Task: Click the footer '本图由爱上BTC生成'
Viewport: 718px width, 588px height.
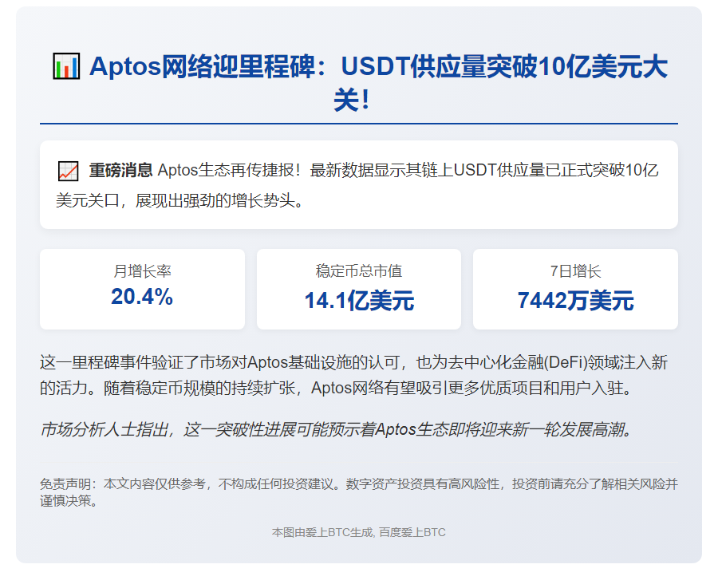Action: pos(358,532)
